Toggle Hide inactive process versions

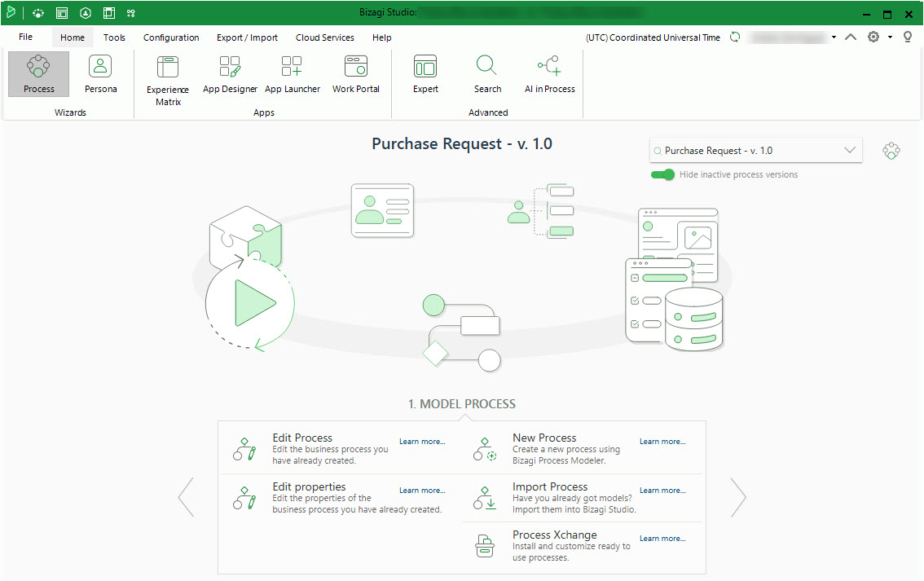pos(662,174)
